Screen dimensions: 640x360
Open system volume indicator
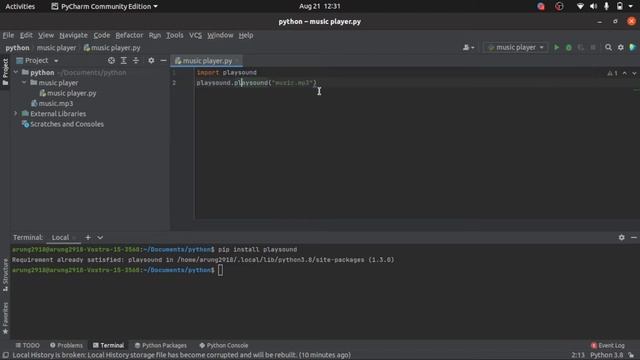point(593,7)
